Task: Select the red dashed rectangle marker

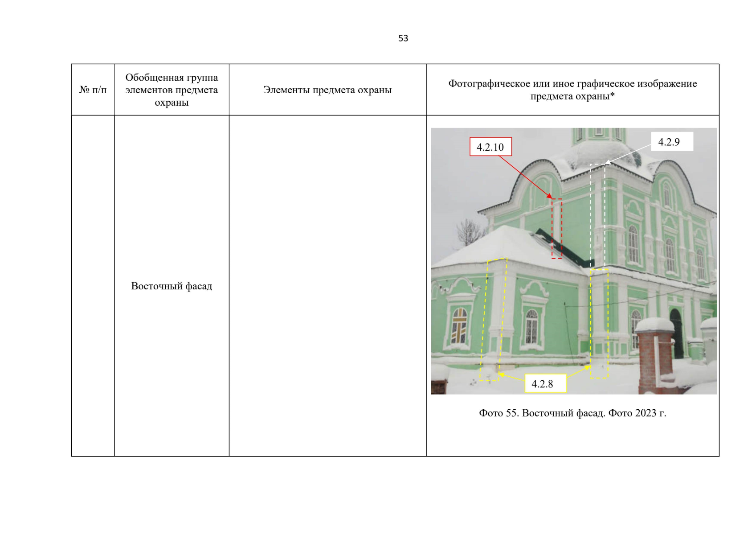Action: [556, 228]
